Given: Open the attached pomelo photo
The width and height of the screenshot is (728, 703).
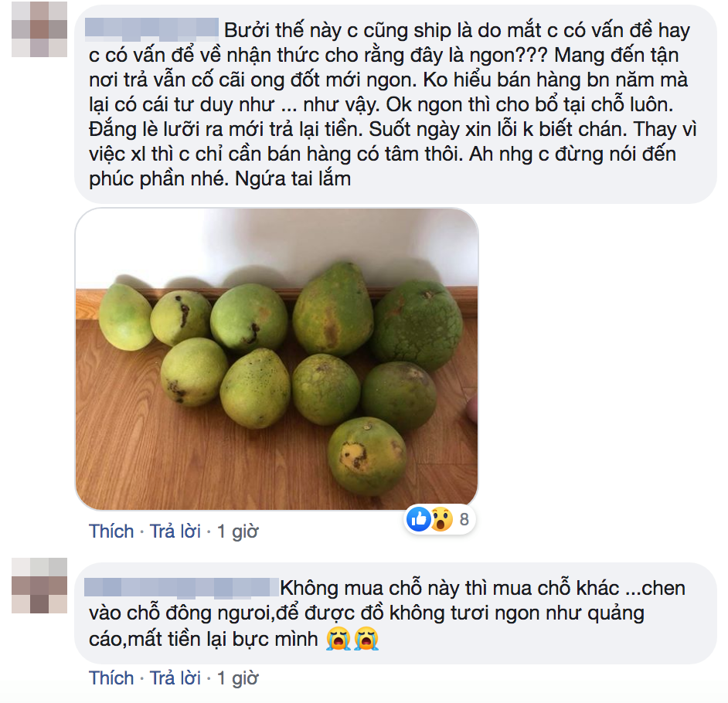Looking at the screenshot, I should tap(277, 359).
